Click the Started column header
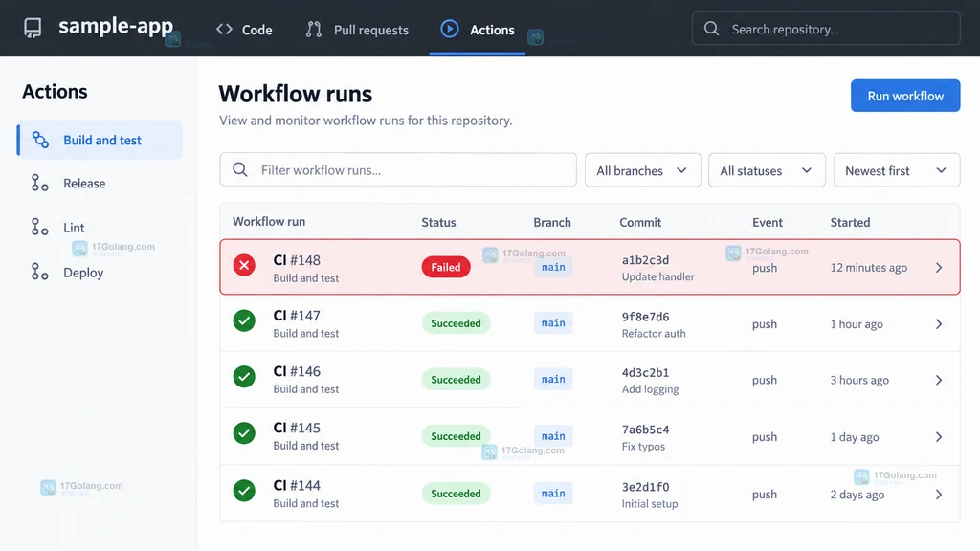Image resolution: width=980 pixels, height=551 pixels. pos(850,222)
